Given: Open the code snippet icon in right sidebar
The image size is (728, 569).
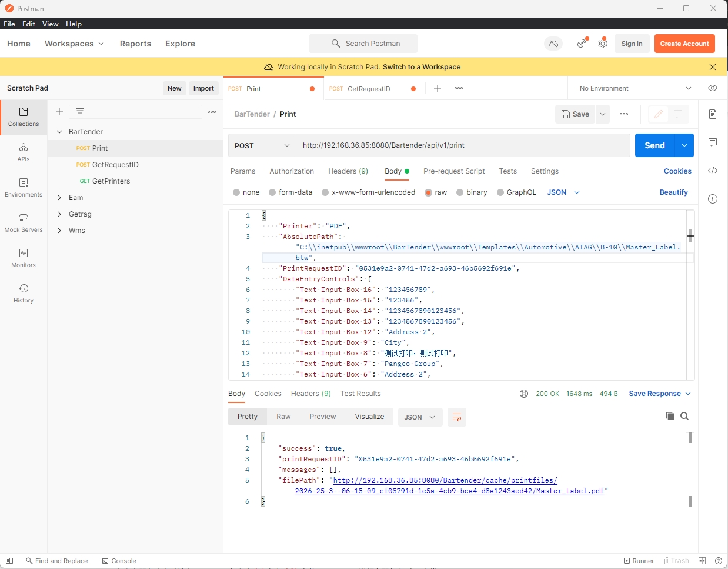Looking at the screenshot, I should [x=713, y=171].
